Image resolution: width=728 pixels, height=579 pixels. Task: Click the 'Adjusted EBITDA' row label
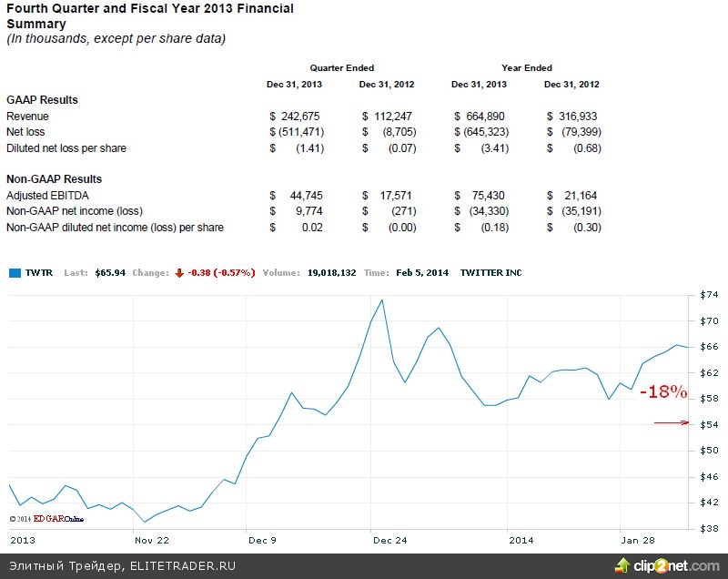coord(47,196)
